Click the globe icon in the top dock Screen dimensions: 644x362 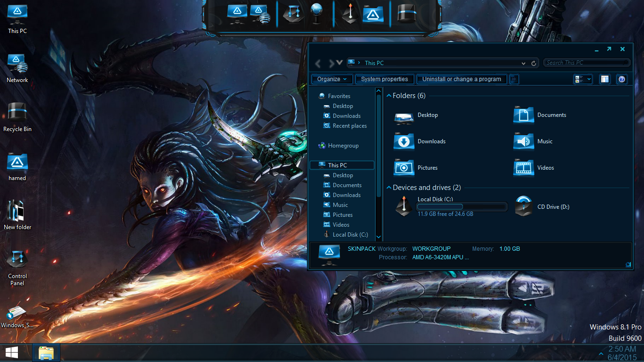pos(316,13)
